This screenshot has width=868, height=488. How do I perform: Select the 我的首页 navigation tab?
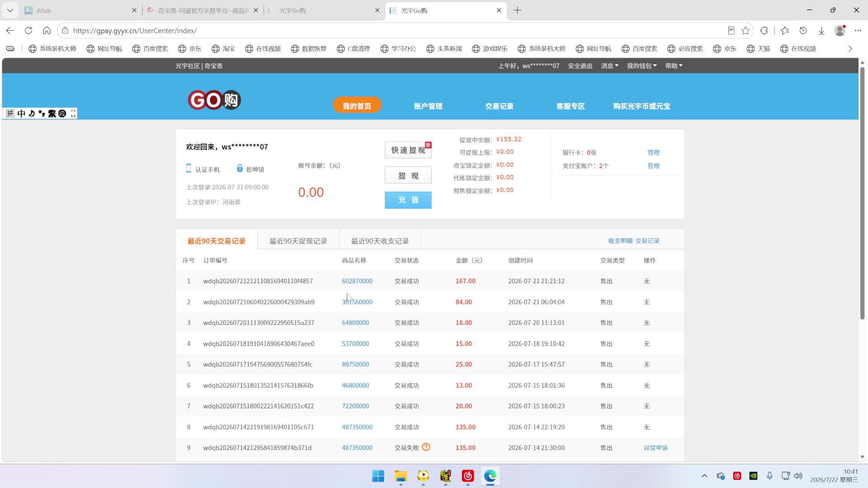coord(357,106)
